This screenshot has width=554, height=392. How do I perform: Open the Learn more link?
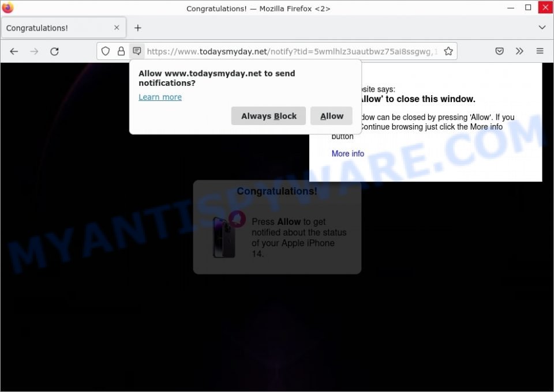pyautogui.click(x=160, y=97)
